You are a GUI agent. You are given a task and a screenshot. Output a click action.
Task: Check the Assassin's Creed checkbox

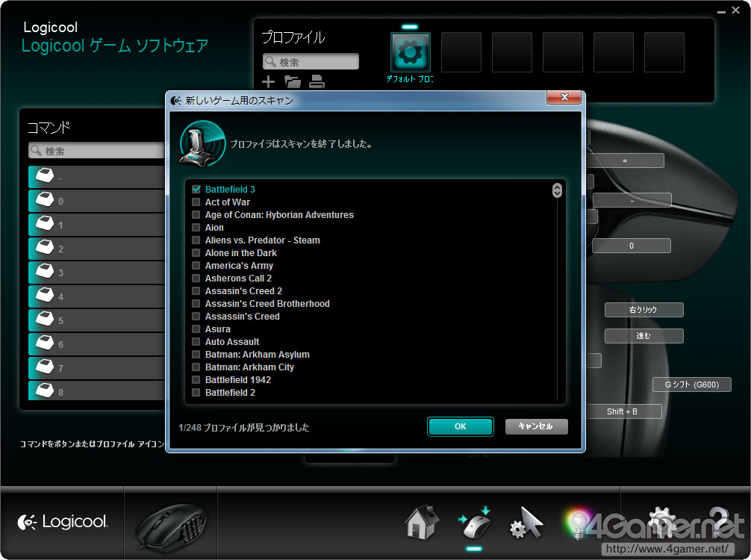pos(196,316)
